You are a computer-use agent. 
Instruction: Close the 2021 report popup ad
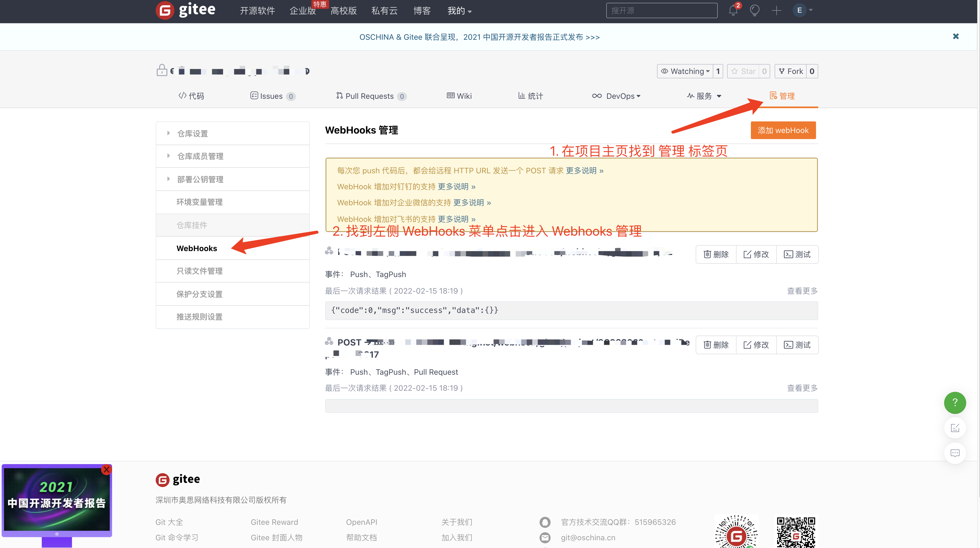click(x=107, y=470)
